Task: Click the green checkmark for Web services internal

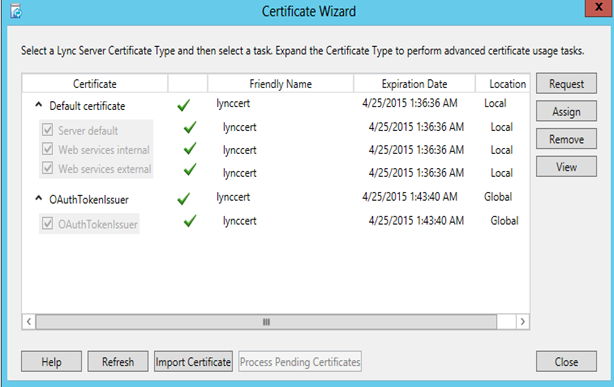Action: tap(190, 148)
